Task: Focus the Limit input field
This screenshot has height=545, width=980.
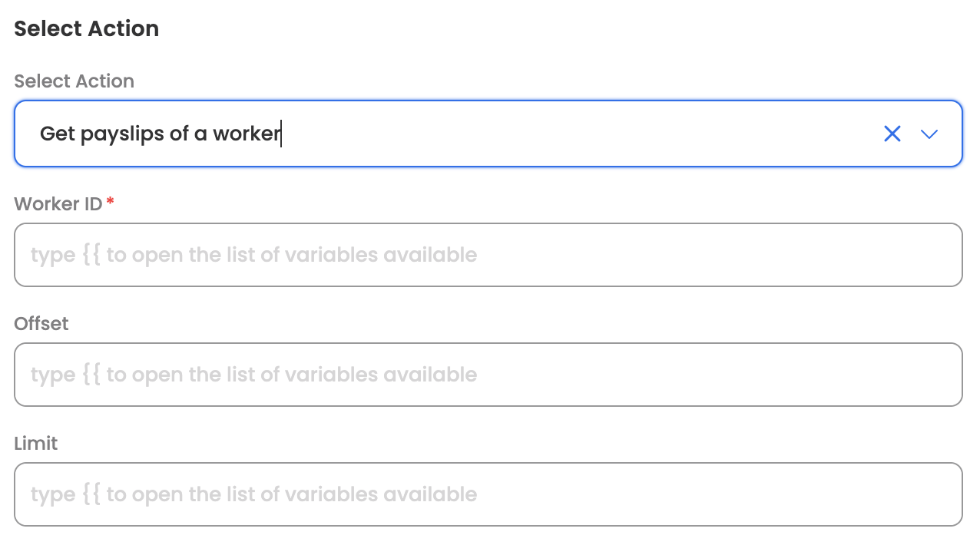Action: [x=488, y=494]
